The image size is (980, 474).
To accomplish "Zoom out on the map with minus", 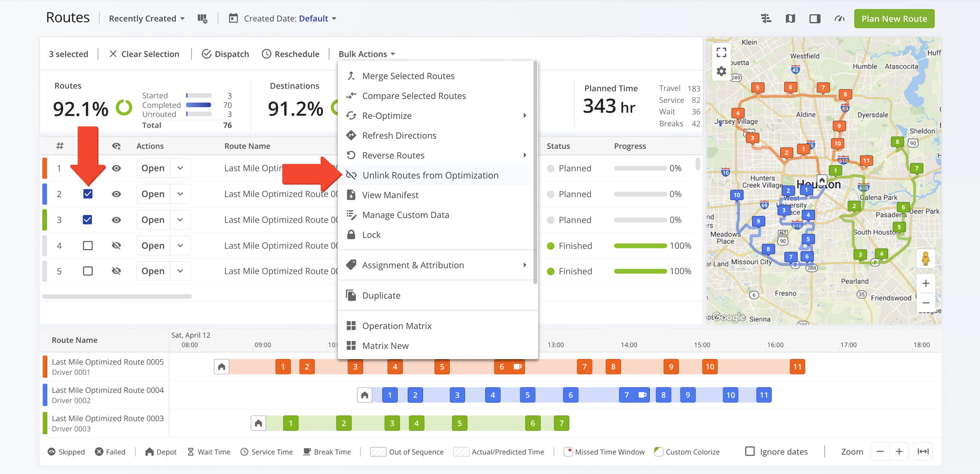I will 926,303.
